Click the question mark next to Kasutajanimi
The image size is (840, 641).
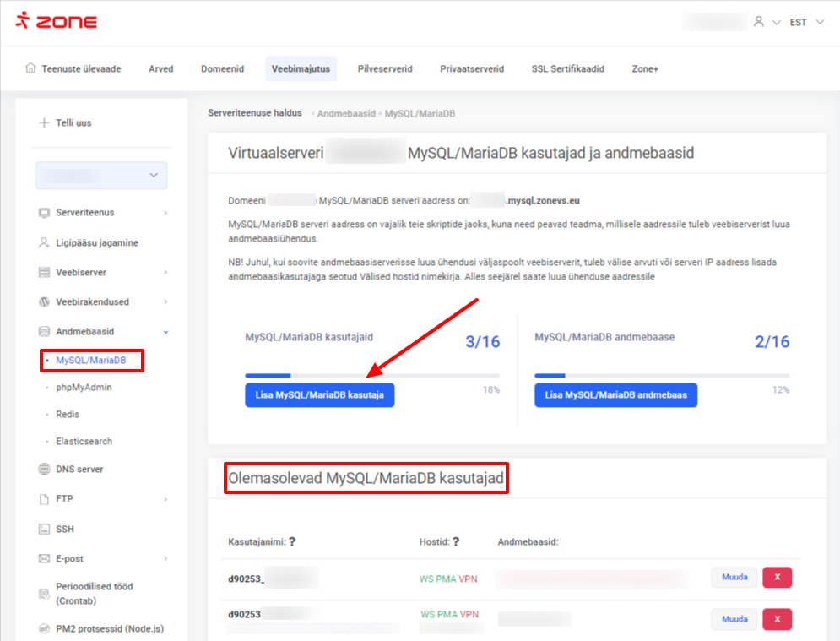292,541
